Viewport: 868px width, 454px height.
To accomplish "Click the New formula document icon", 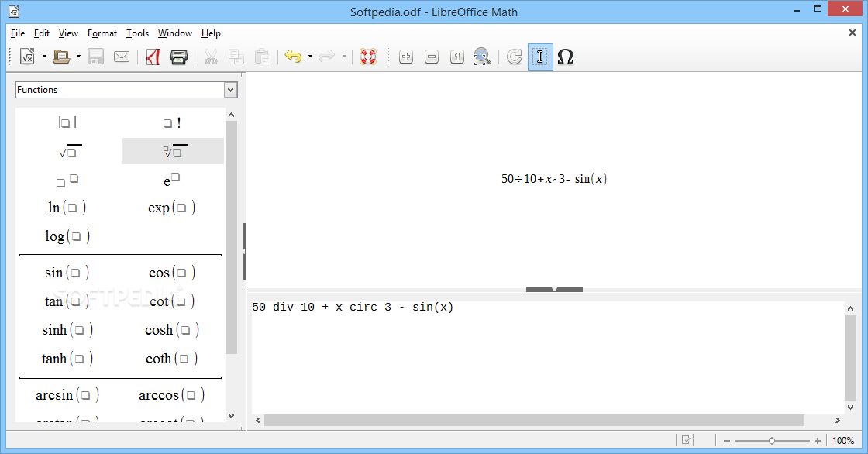I will (x=27, y=57).
